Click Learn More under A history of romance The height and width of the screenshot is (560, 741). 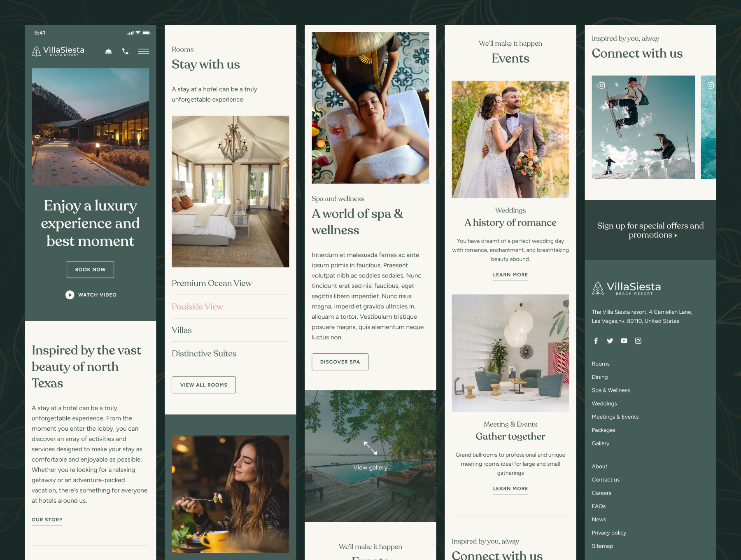coord(510,275)
